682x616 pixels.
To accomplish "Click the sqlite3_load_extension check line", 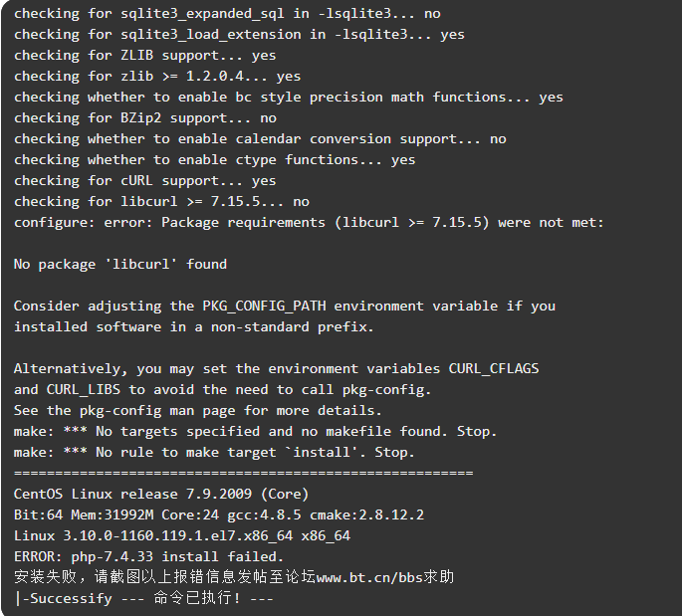I will [x=239, y=34].
